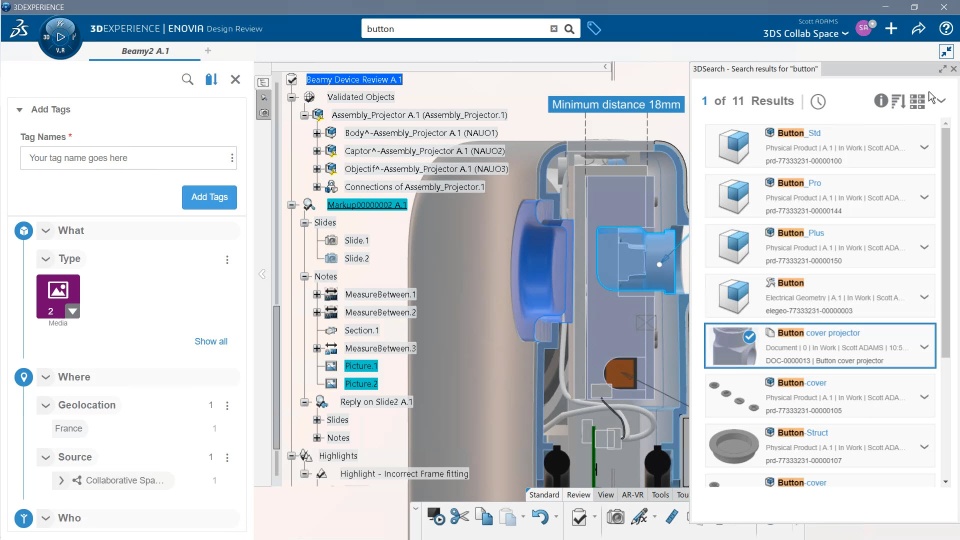960x540 pixels.
Task: Switch to the View toolbar tab
Action: point(606,495)
